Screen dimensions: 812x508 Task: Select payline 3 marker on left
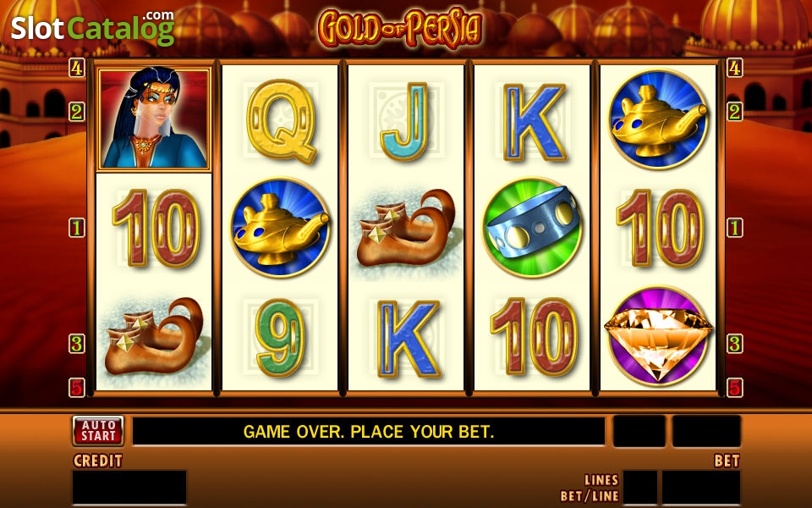[77, 344]
